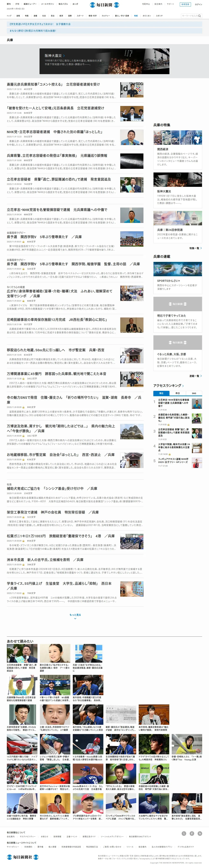
Task: Open the RSS feed icon in footer
Action: coord(200,833)
